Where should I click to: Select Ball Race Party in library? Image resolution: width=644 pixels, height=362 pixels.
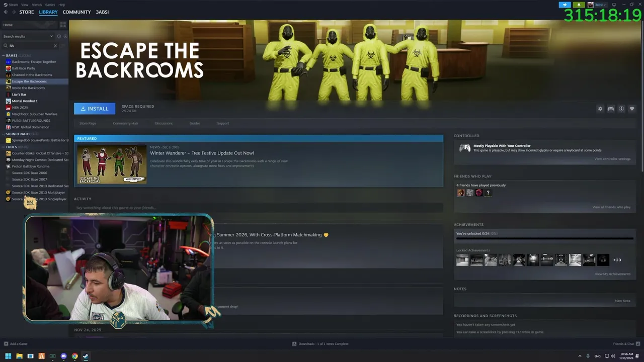coord(23,68)
